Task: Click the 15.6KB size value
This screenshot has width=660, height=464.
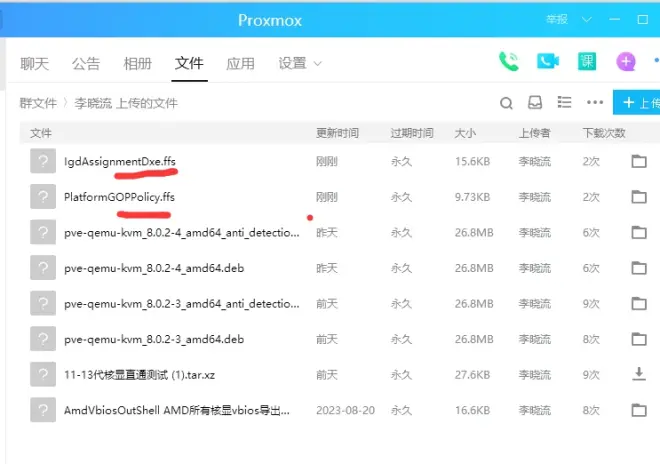Action: tap(472, 161)
